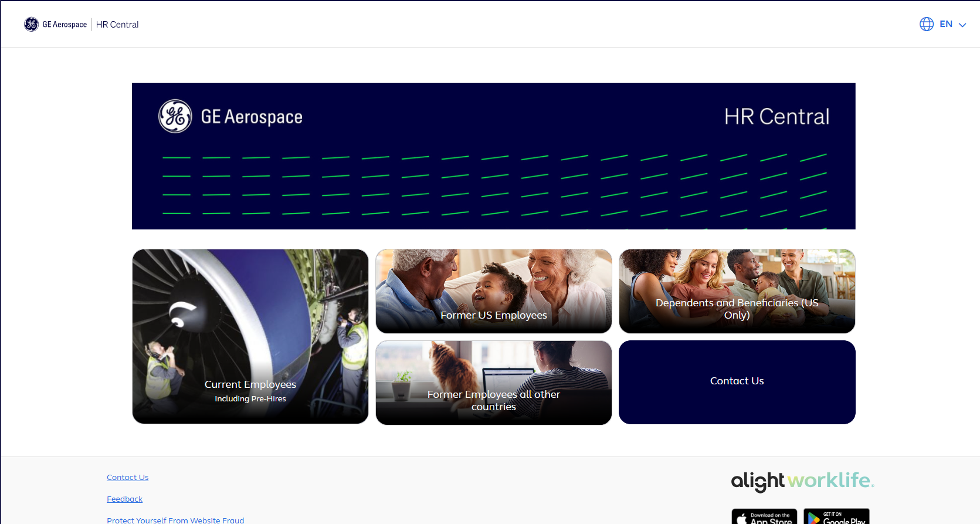
Task: Tap the Download on the App Store badge
Action: (x=764, y=517)
